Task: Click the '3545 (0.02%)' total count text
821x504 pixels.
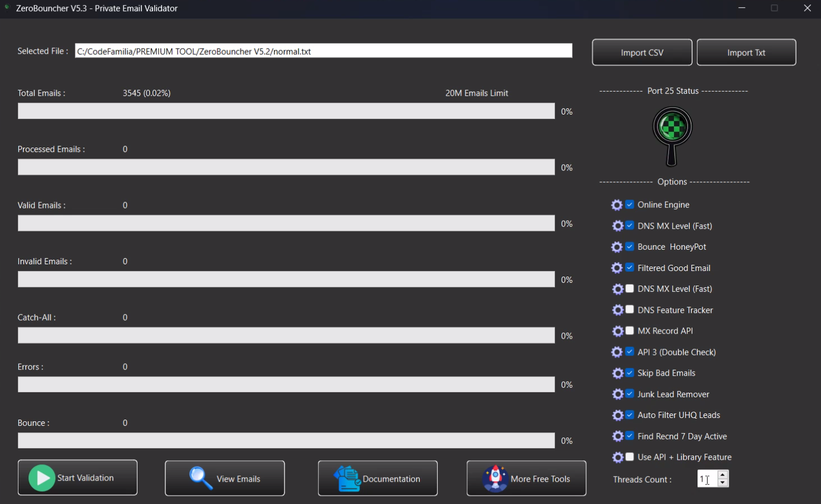Action: pyautogui.click(x=146, y=93)
